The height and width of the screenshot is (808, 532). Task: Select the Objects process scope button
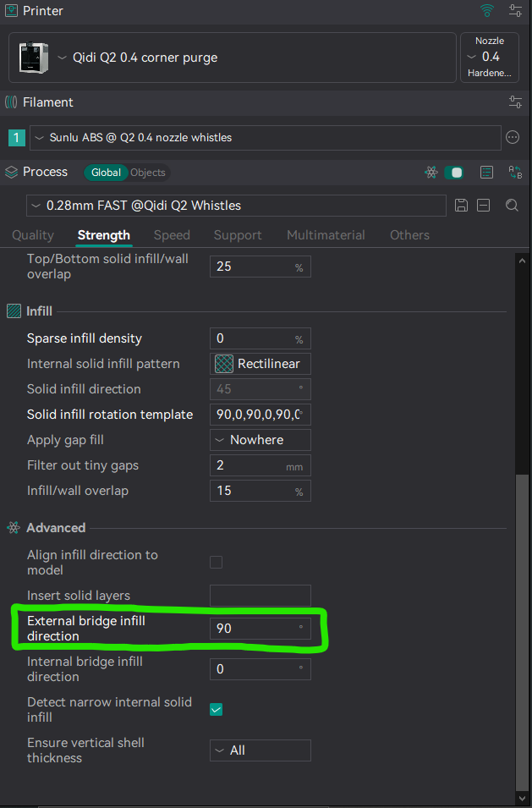point(148,173)
